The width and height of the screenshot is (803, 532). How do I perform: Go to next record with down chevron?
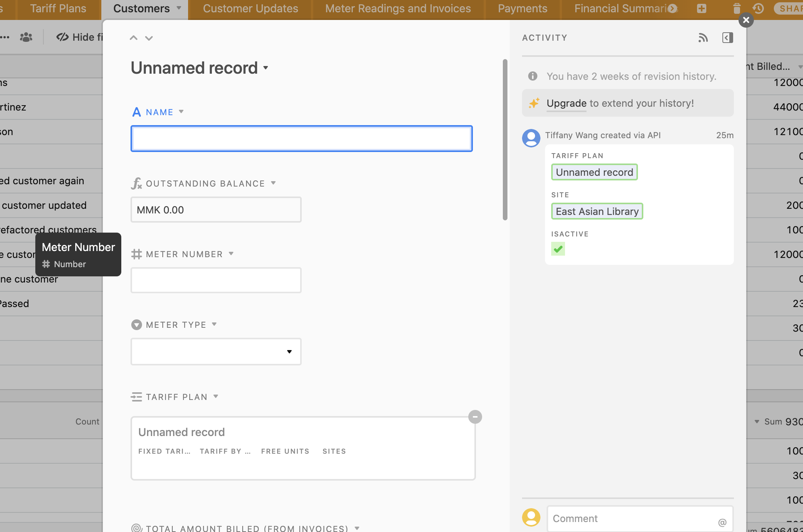pos(149,38)
